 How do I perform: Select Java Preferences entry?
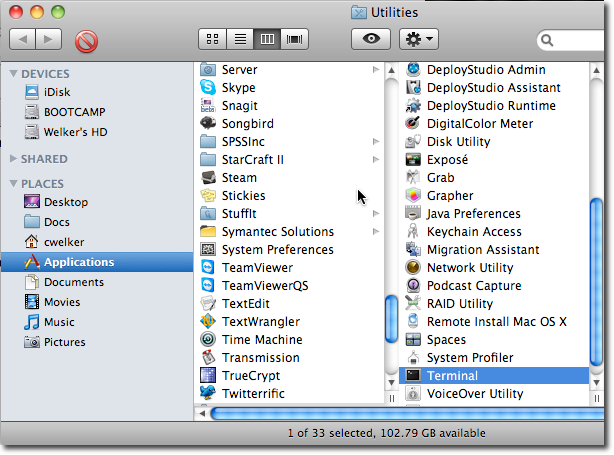(x=494, y=213)
